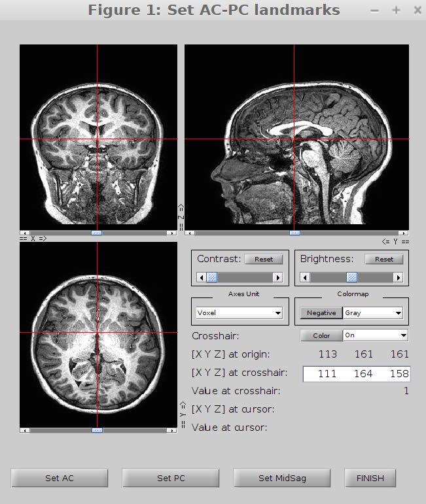The image size is (426, 504).
Task: Click the Contrast slider left arrow
Action: point(202,277)
